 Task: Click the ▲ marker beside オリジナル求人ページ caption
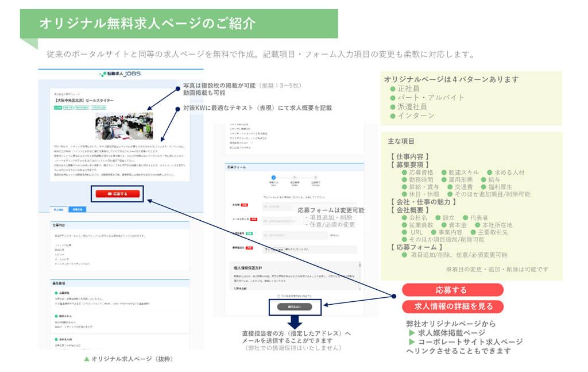pyautogui.click(x=88, y=358)
